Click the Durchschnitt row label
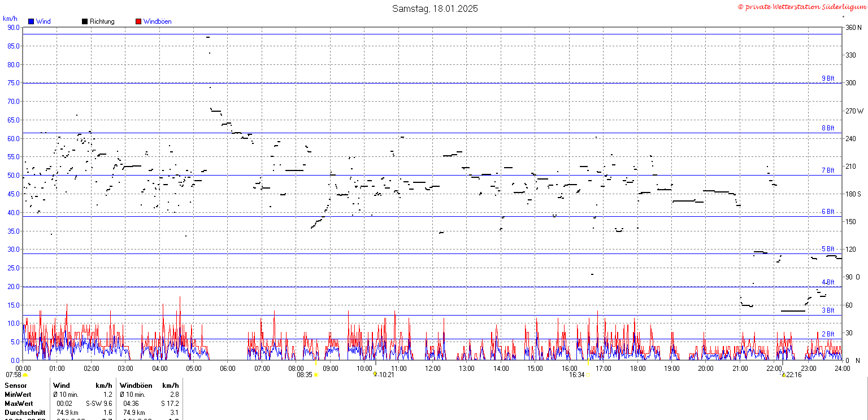 click(25, 413)
